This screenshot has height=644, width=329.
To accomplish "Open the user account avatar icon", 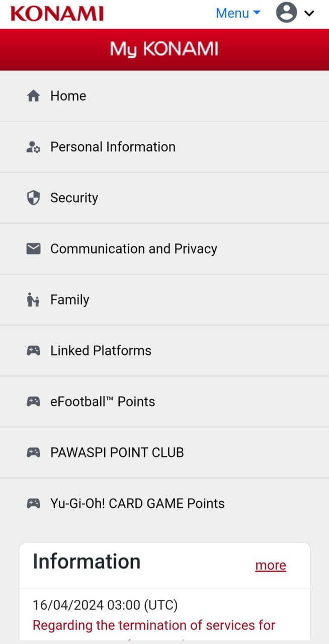I will pos(286,13).
